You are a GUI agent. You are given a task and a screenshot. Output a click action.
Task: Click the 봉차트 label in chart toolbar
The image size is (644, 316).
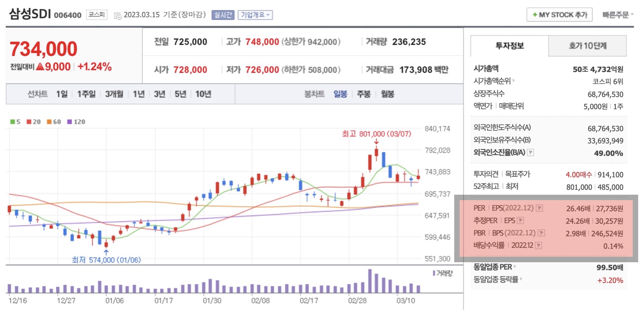[314, 94]
